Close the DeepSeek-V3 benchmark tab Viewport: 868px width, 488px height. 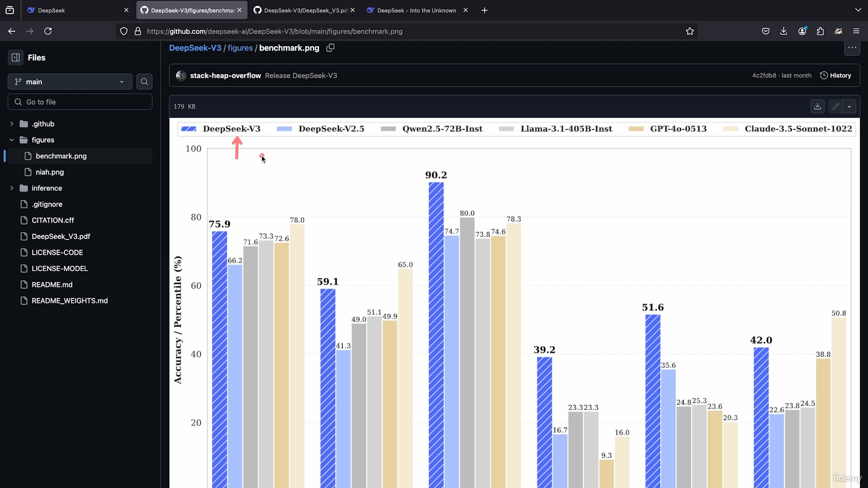pyautogui.click(x=240, y=10)
